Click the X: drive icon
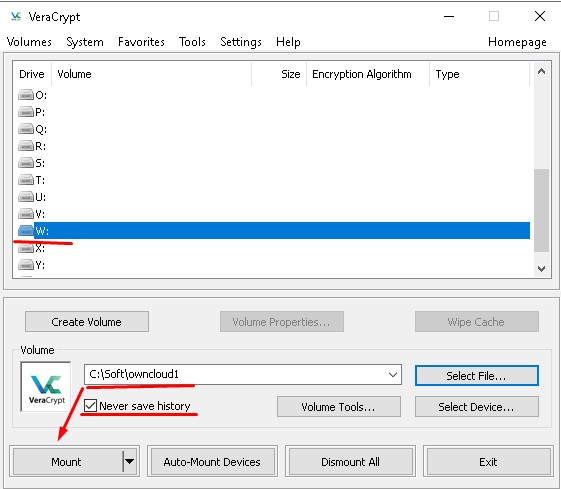The width and height of the screenshot is (561, 489). [x=26, y=248]
